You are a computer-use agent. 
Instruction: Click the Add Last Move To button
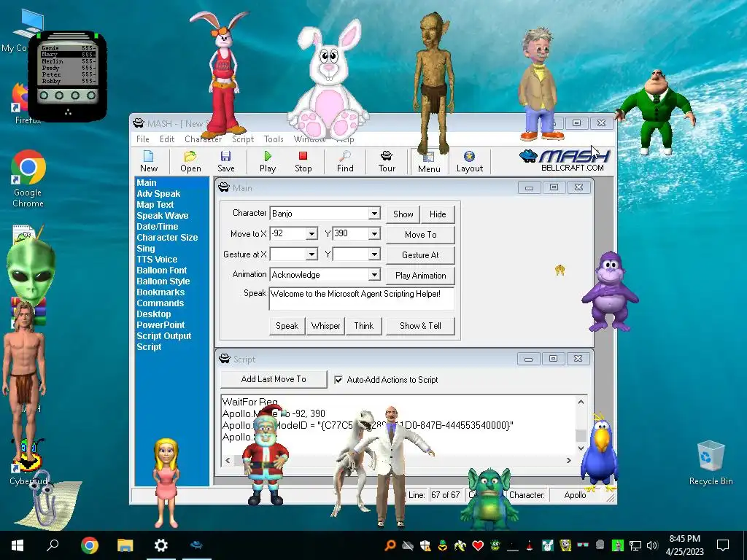tap(274, 379)
